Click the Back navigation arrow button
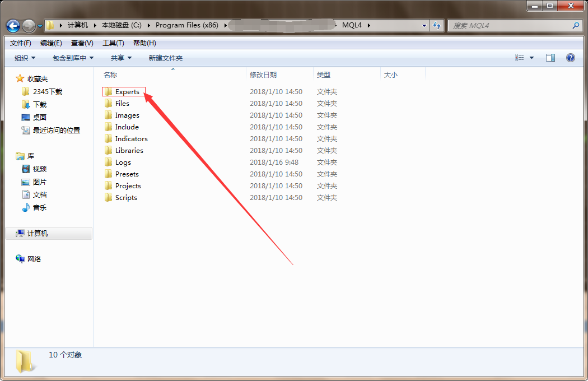This screenshot has width=588, height=381. (x=13, y=26)
